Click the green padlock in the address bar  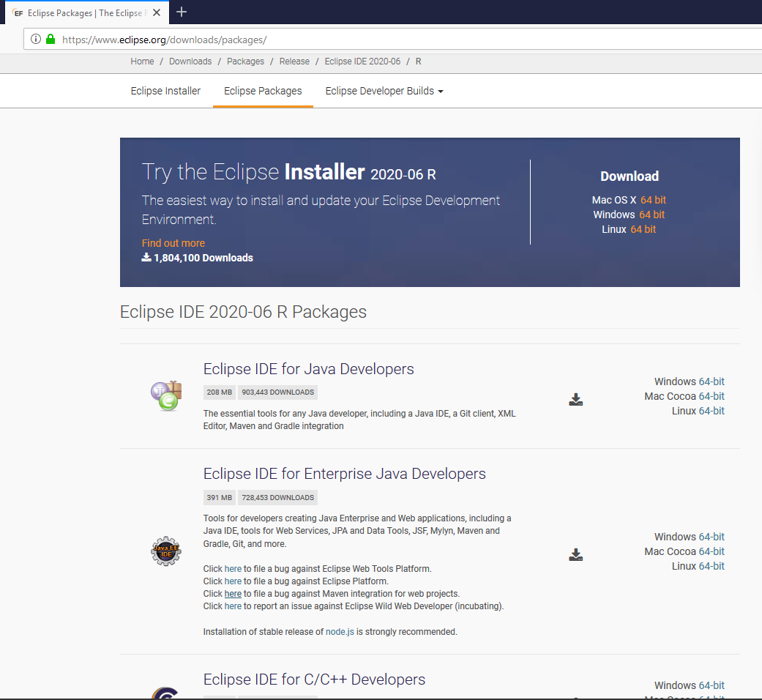(x=49, y=39)
